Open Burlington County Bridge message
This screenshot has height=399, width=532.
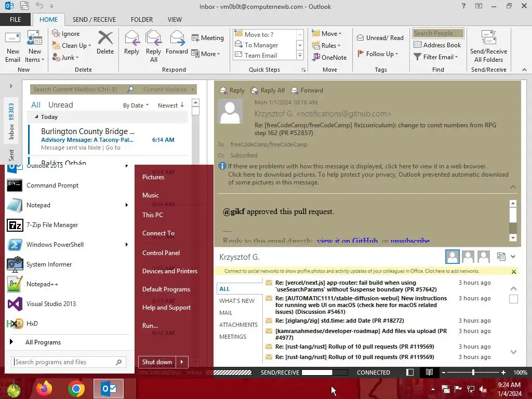[x=109, y=138]
